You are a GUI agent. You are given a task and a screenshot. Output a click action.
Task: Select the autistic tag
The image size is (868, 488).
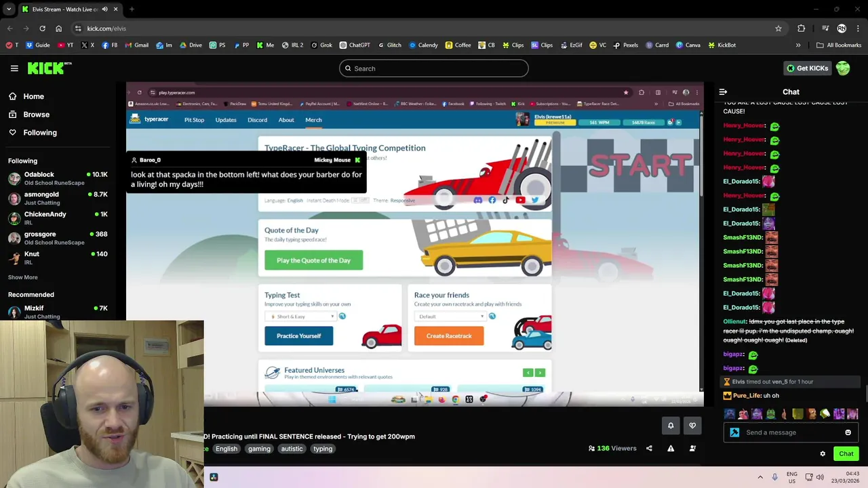click(292, 449)
